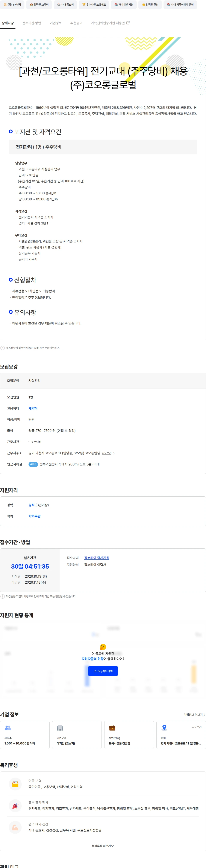Click the 토목시설물 건설업 text
This screenshot has width=206, height=868.
pos(119,743)
